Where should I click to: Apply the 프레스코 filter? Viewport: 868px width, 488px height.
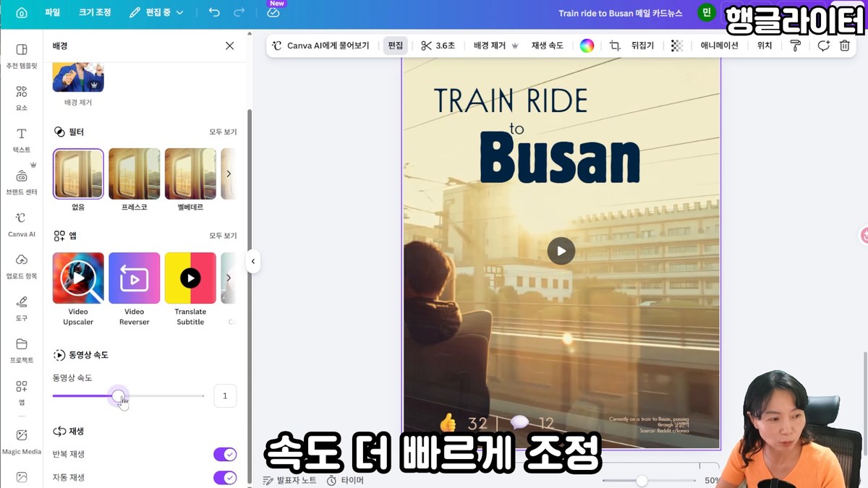coord(135,174)
